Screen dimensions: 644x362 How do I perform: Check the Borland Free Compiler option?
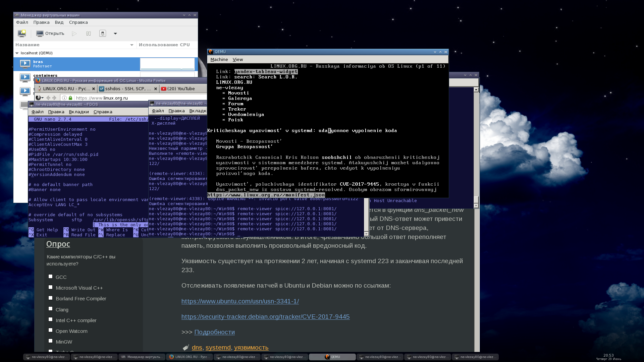pos(50,298)
